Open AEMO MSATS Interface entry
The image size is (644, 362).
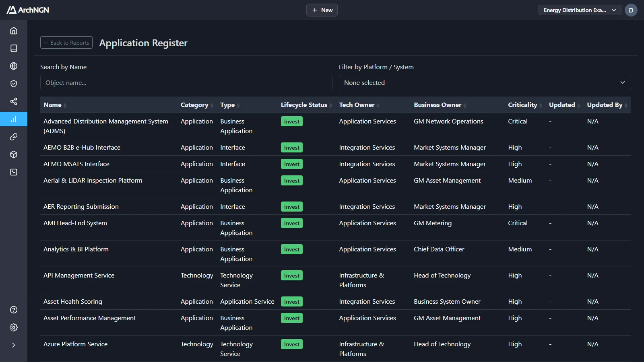[76, 164]
